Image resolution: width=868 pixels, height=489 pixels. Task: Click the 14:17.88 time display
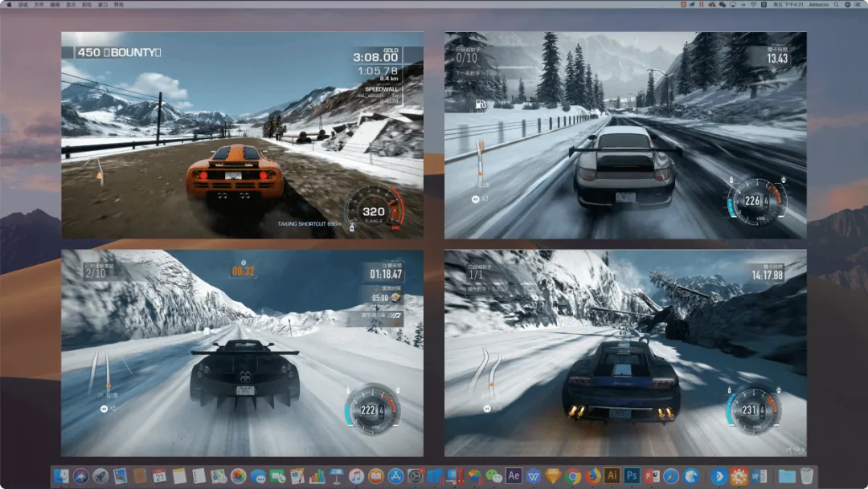768,275
